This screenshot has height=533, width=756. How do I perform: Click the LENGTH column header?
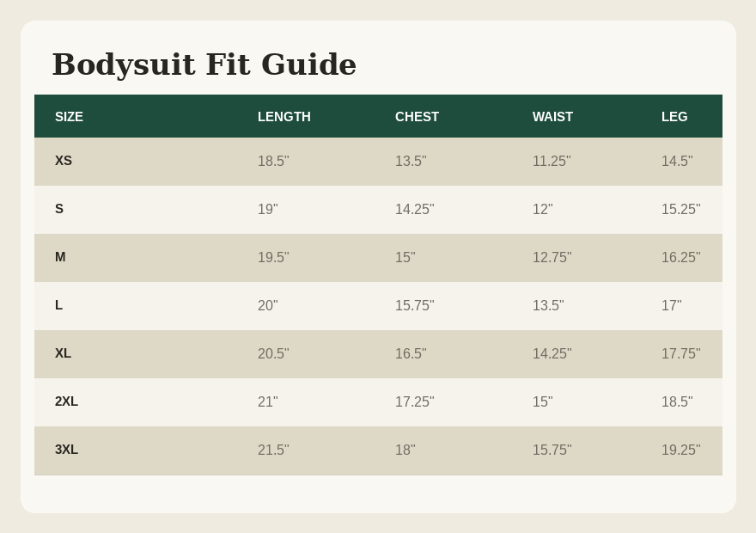284,117
